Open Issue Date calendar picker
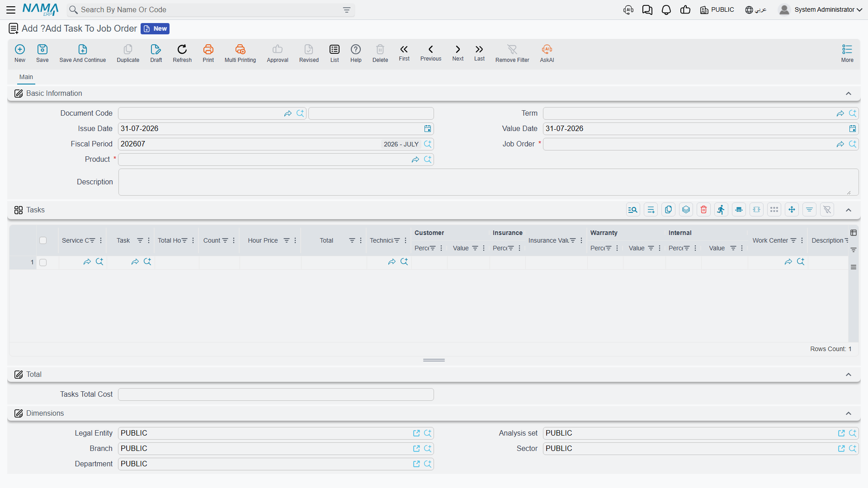The height and width of the screenshot is (488, 868). point(428,129)
